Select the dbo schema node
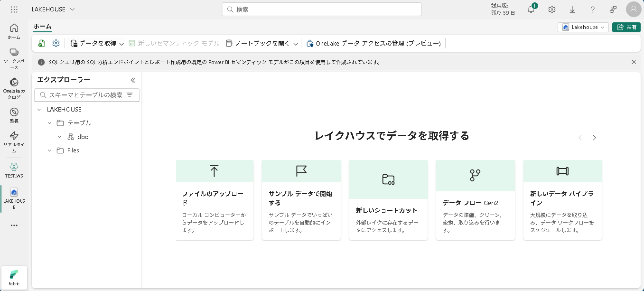 point(78,137)
